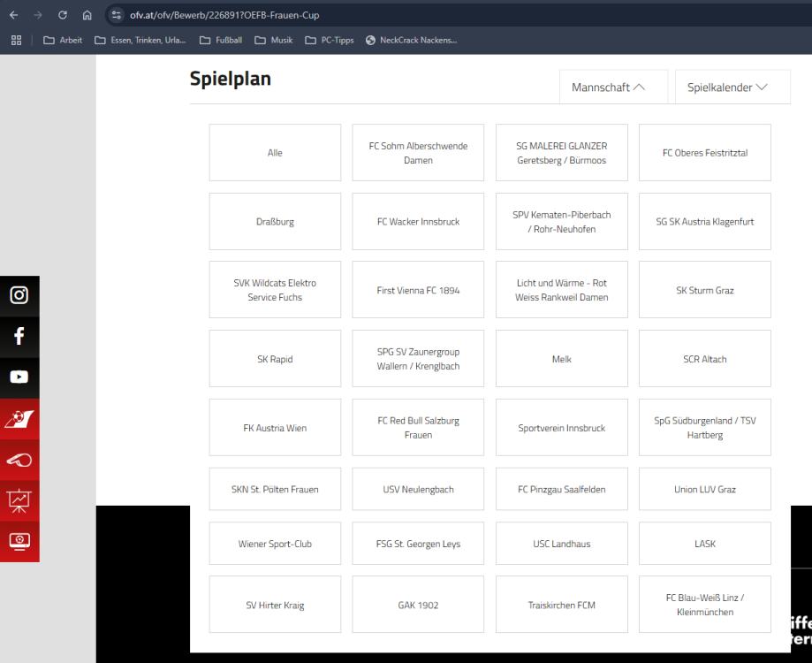Open the Fußball bookmark folder

[x=221, y=40]
